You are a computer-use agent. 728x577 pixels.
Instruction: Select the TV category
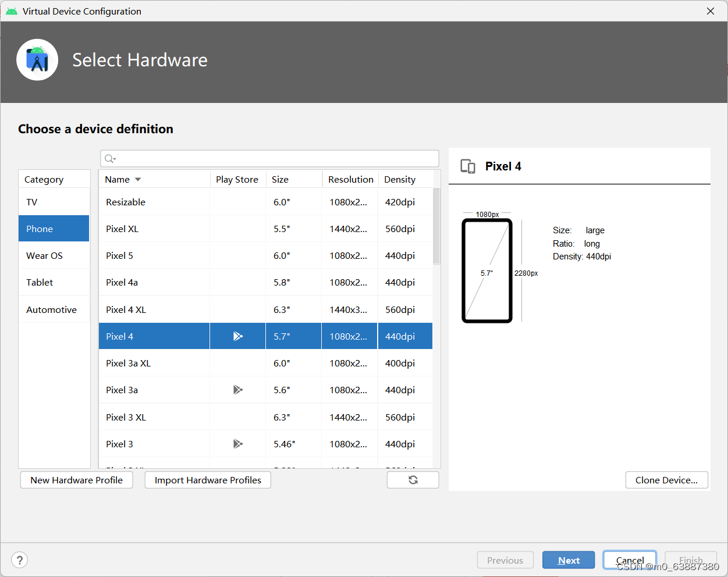[x=54, y=202]
